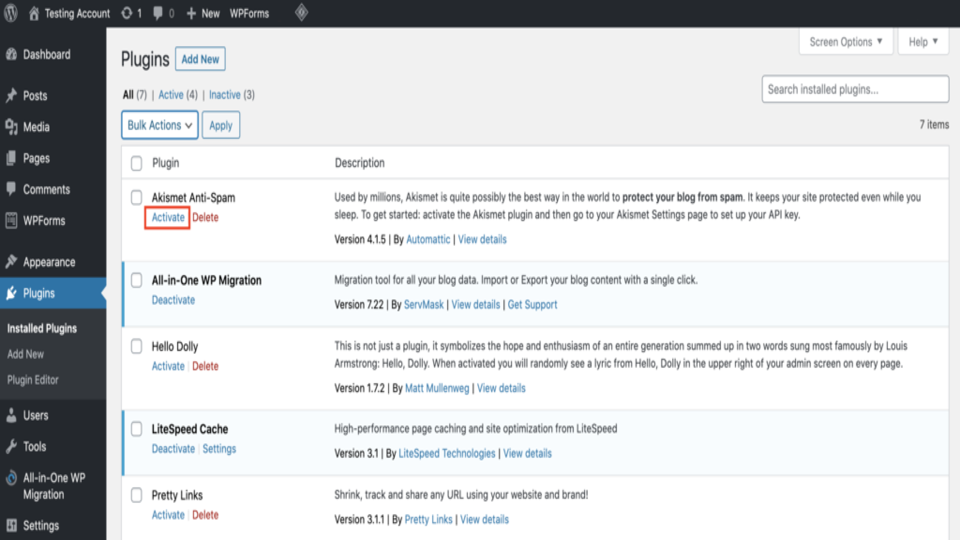Open Tools in the sidebar
The height and width of the screenshot is (540, 960).
coord(34,446)
